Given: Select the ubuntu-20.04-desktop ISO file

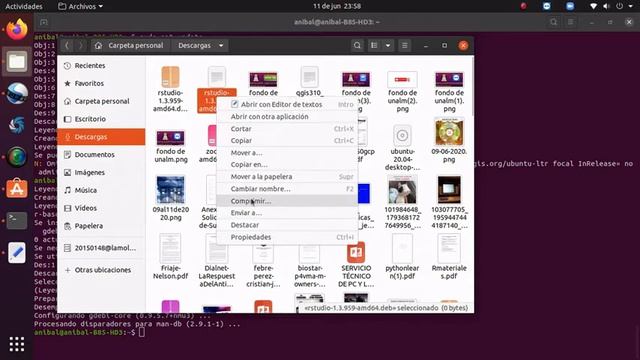Looking at the screenshot, I should [402, 148].
